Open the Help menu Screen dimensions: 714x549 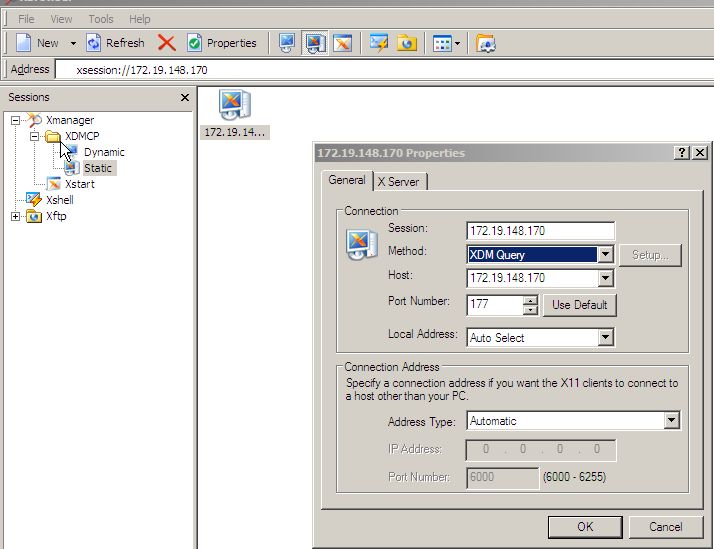click(139, 19)
